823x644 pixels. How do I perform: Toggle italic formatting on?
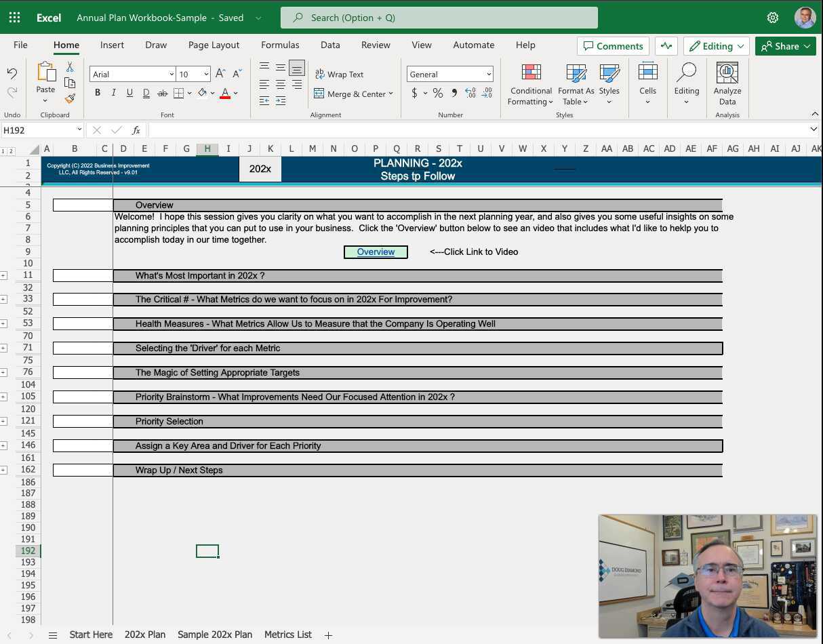[113, 93]
